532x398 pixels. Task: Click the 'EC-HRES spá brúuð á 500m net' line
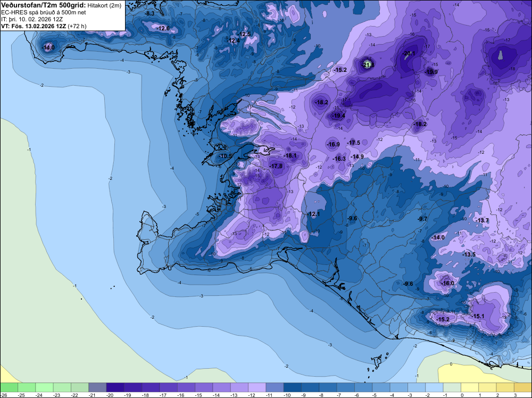(x=44, y=13)
